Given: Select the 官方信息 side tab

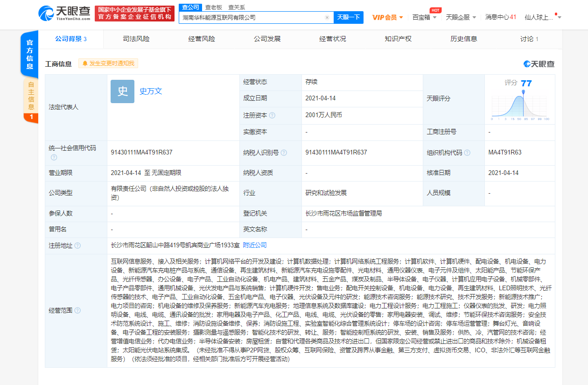Looking at the screenshot, I should (x=29, y=55).
